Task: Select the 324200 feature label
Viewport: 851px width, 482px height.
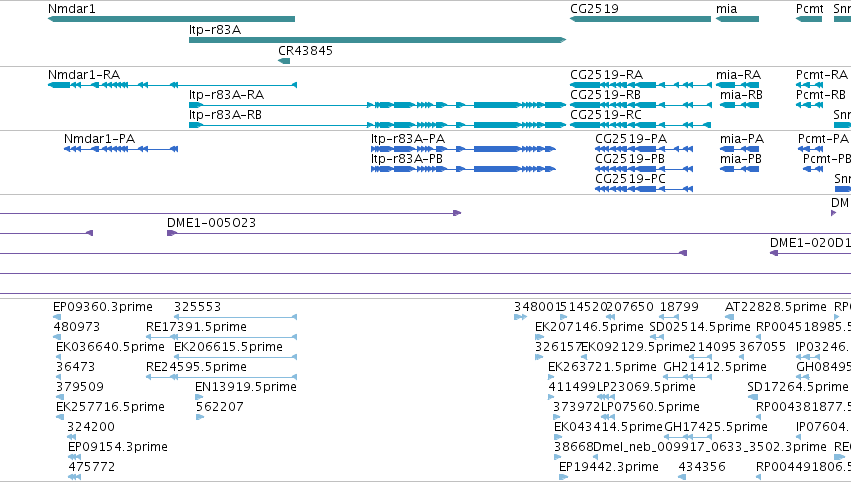Action: coord(91,427)
